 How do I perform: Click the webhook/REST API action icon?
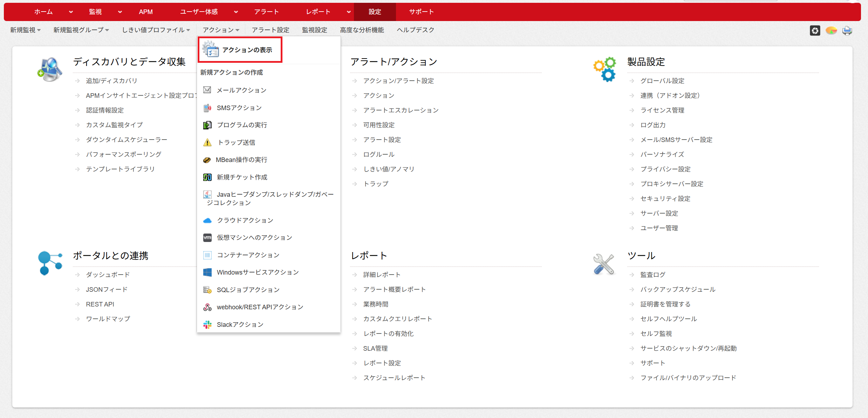coord(207,307)
